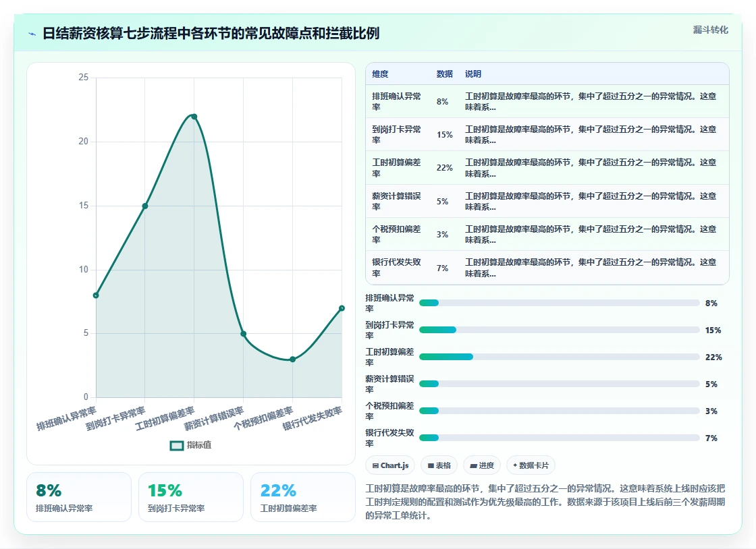Viewport: 756px width, 549px height.
Task: Click the lightning icon beside the title
Action: [x=32, y=34]
